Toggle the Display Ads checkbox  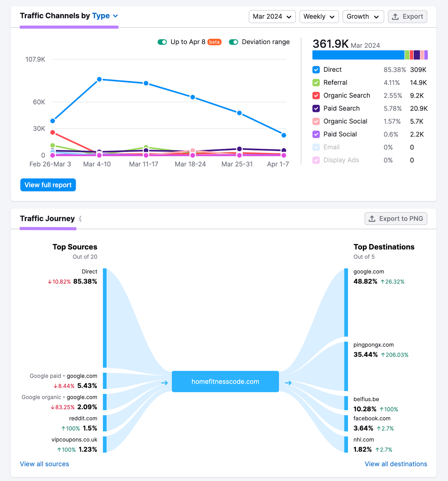coord(316,160)
